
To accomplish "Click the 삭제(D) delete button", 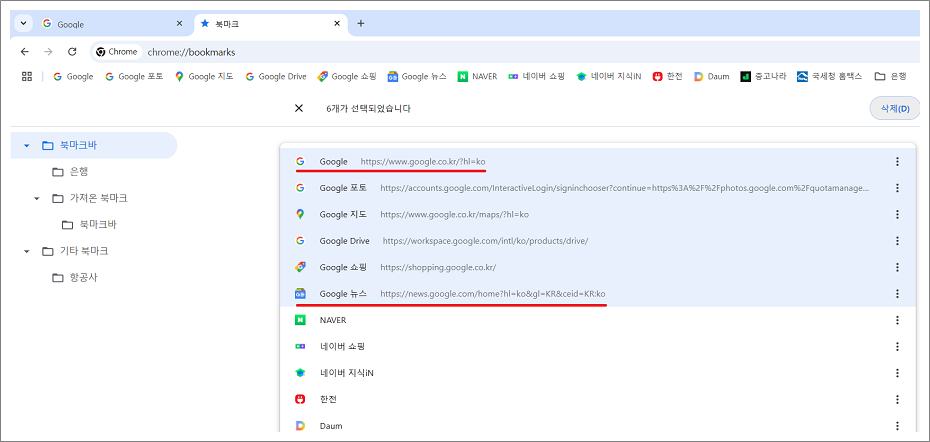I will click(895, 109).
